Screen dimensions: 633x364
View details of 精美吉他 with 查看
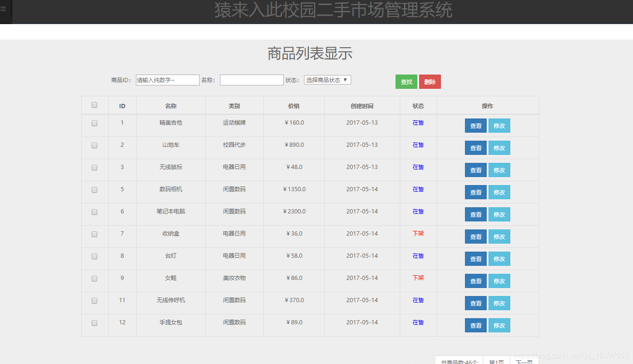(476, 126)
